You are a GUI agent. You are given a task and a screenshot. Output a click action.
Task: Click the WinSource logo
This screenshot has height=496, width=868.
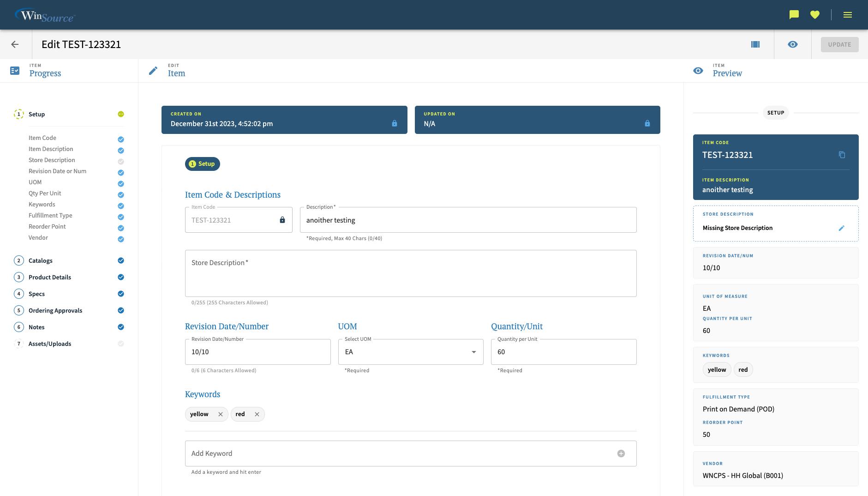tap(45, 16)
